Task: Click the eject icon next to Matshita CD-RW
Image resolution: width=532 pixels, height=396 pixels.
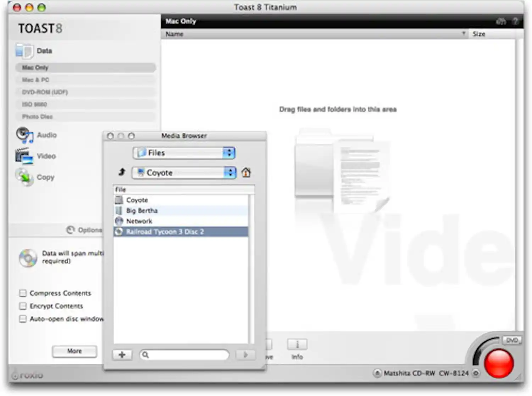Action: click(377, 373)
